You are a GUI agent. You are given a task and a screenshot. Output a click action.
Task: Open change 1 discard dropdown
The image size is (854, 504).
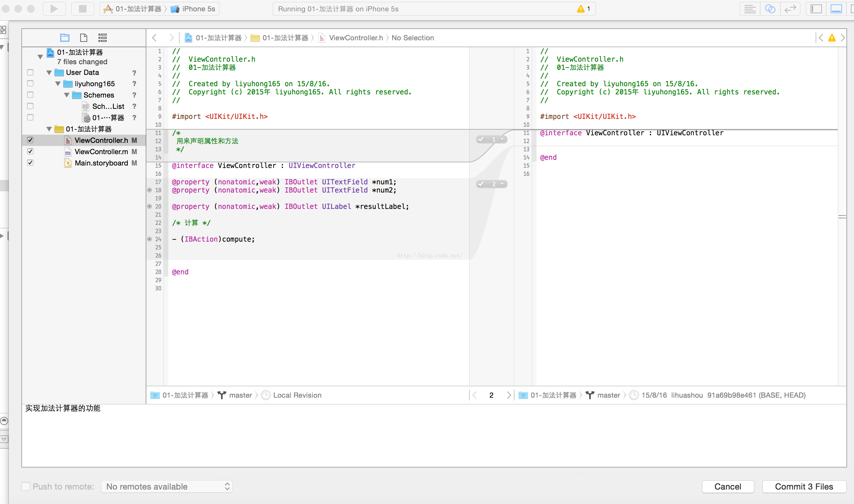coord(503,140)
